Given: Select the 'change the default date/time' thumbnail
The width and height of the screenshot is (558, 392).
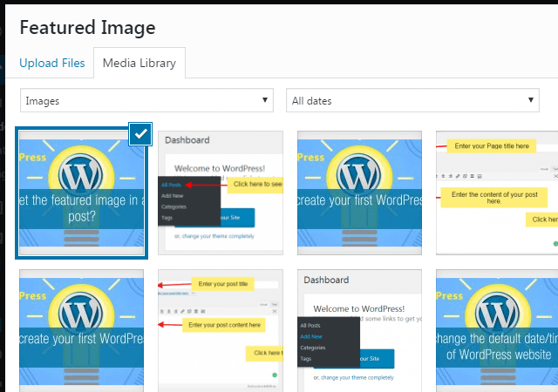Looking at the screenshot, I should [x=497, y=330].
